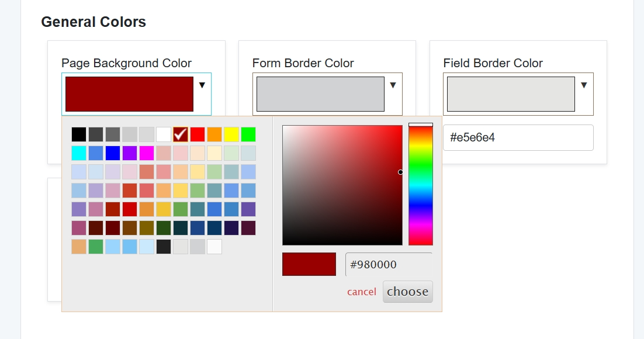Select the cyan palette swatch
Screen dimensions: 644x339
click(79, 153)
